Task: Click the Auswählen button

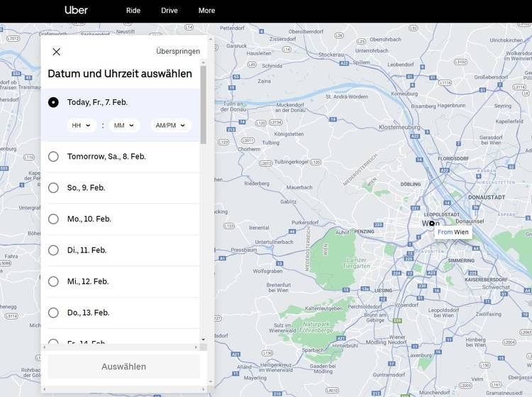Action: coord(124,367)
